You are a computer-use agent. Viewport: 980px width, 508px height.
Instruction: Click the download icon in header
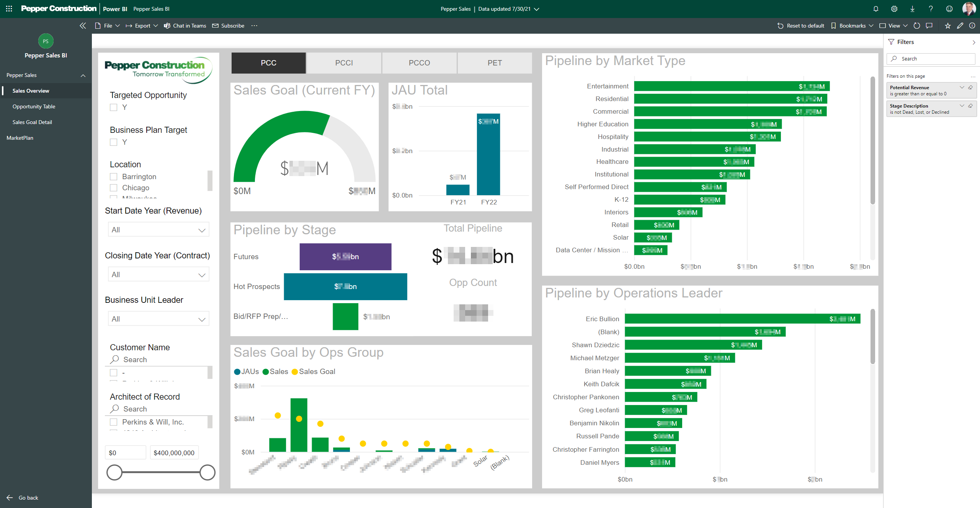(913, 9)
